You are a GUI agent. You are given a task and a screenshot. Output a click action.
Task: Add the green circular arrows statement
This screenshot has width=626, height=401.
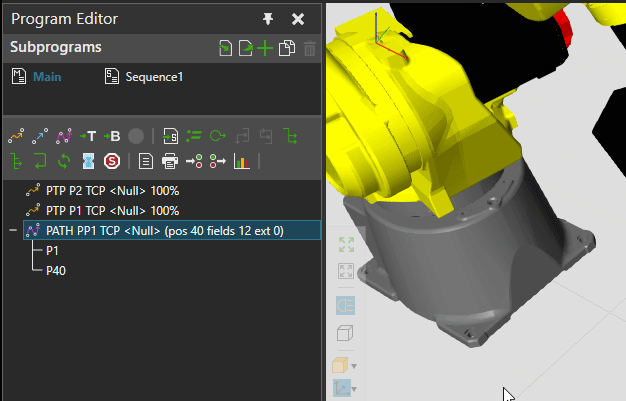tap(64, 161)
